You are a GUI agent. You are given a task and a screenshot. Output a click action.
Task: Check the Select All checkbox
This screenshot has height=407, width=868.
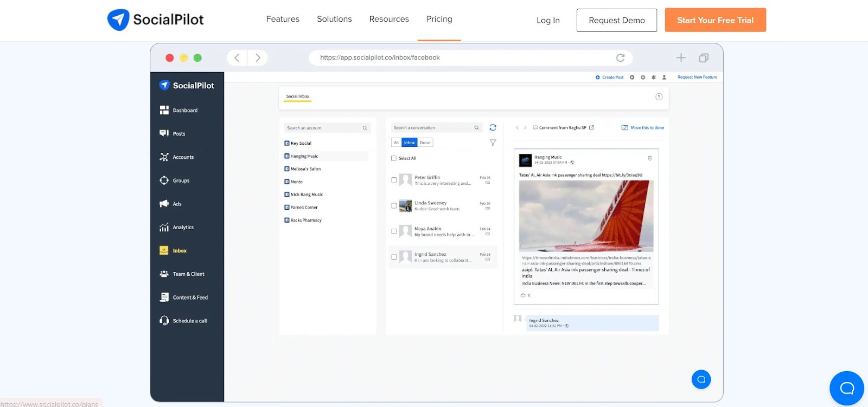pos(394,158)
